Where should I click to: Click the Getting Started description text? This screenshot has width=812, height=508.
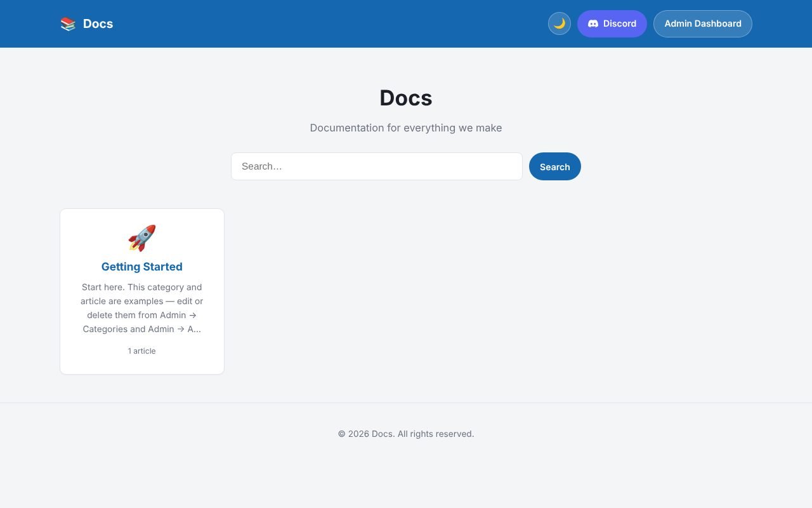tap(142, 308)
